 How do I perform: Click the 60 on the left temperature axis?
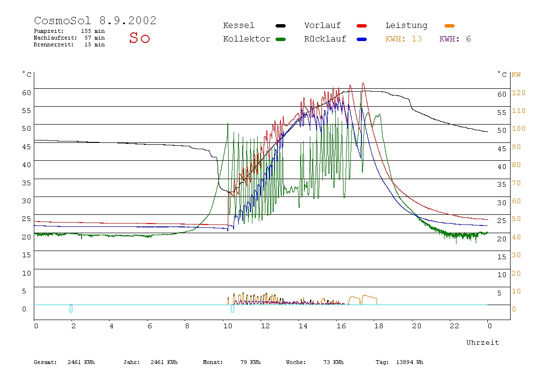[27, 93]
